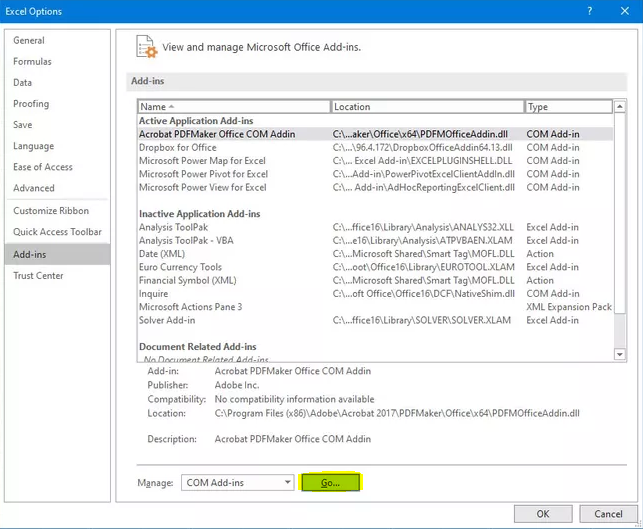Click the help question mark icon
The image size is (643, 529).
coord(589,11)
